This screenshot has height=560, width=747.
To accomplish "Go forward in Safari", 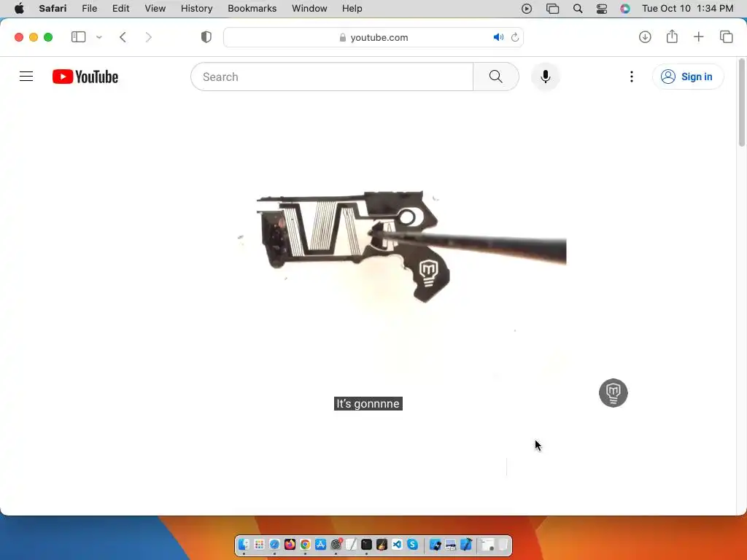I will pyautogui.click(x=149, y=37).
